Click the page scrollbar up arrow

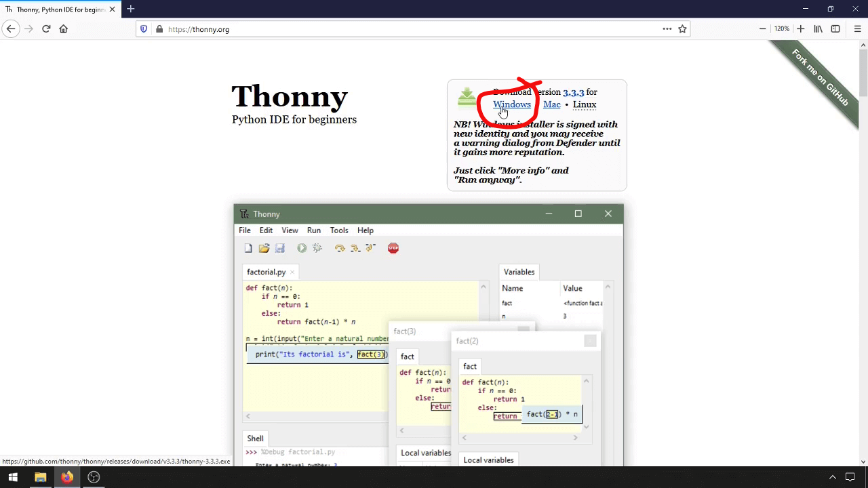tap(863, 45)
